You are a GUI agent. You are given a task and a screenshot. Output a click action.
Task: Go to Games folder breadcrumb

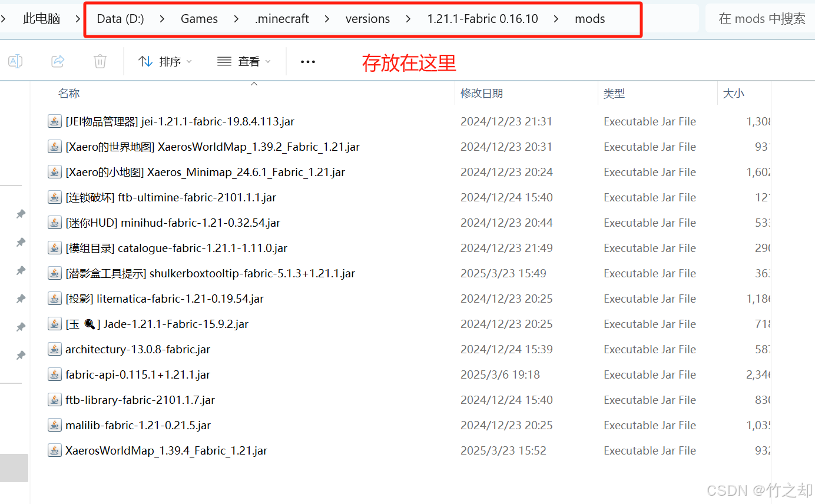click(x=199, y=19)
